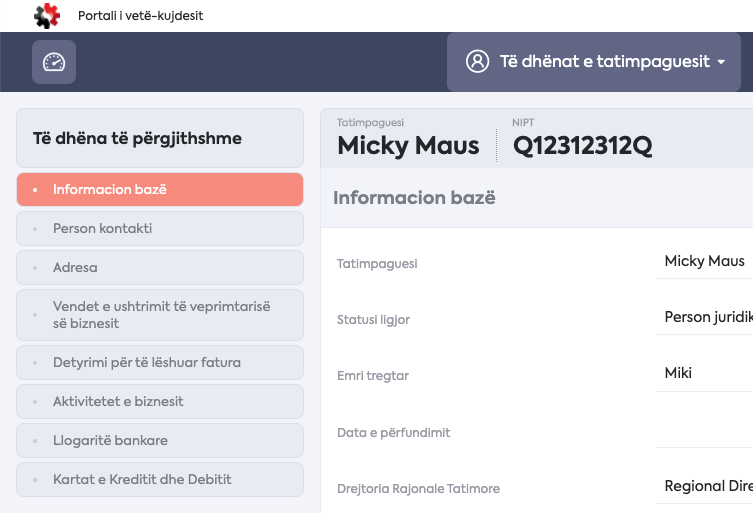Open the Të dhënat e tatimpaguesit menu
The image size is (753, 513).
click(x=594, y=62)
